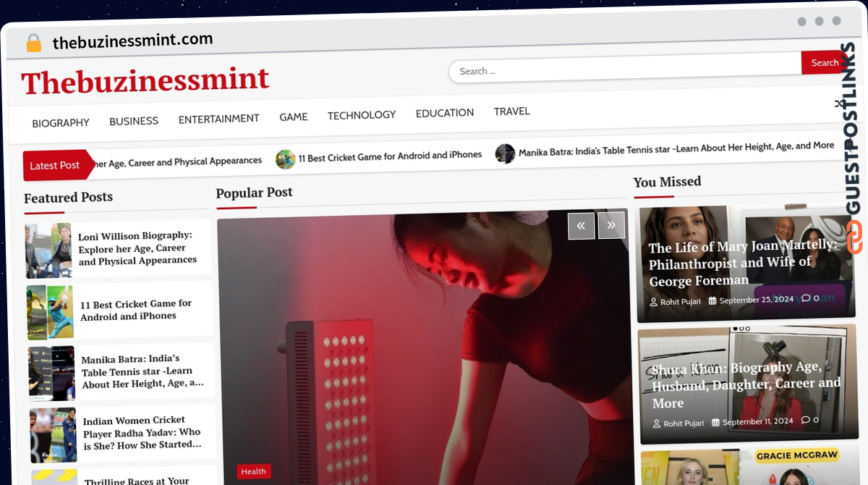This screenshot has height=485, width=868.
Task: Click the Popular Post heading
Action: coord(254,192)
